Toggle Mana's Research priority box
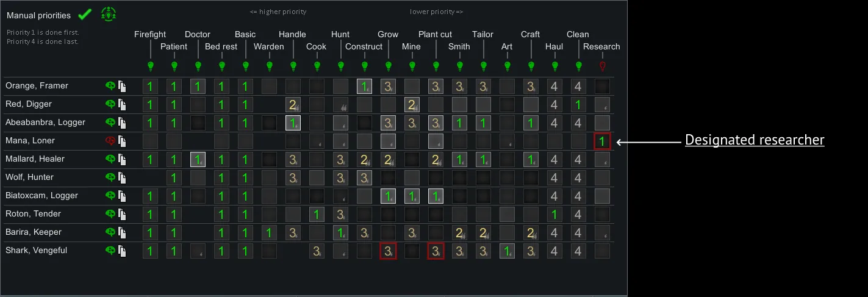Viewport: 868px width, 297px height. pos(602,141)
